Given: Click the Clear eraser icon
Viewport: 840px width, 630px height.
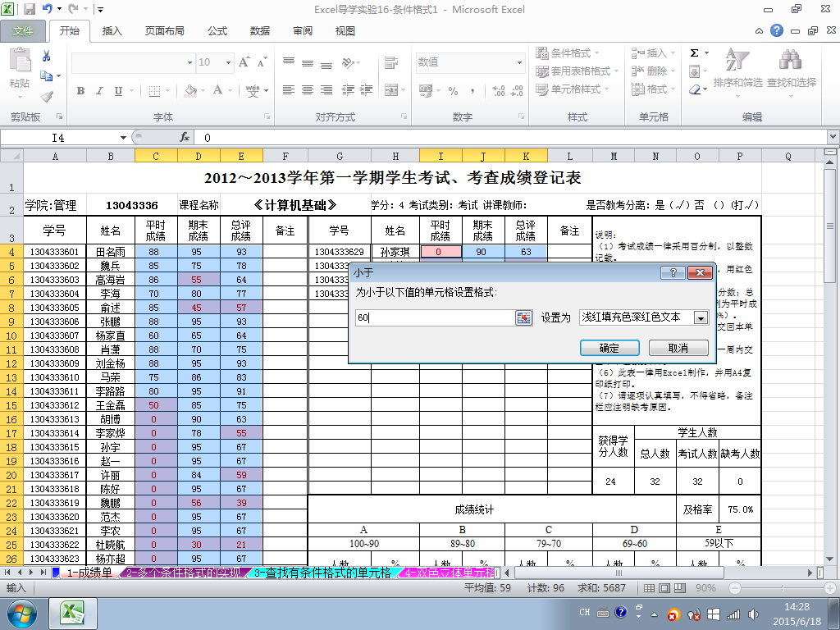Looking at the screenshot, I should click(695, 89).
